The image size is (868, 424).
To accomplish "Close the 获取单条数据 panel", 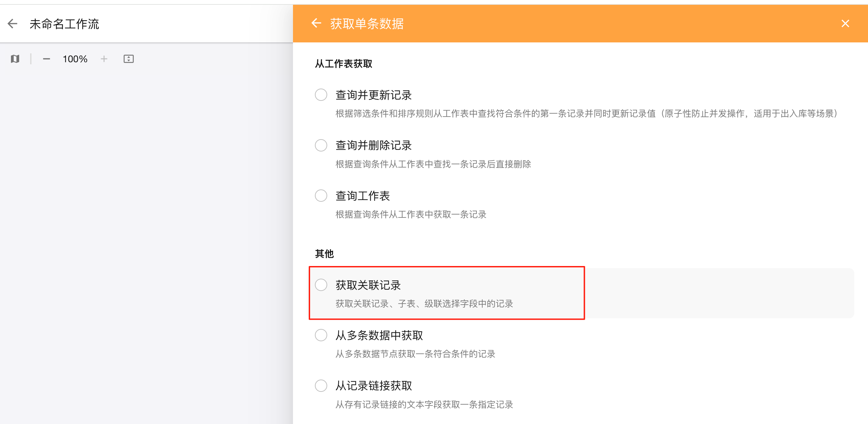I will coord(845,23).
